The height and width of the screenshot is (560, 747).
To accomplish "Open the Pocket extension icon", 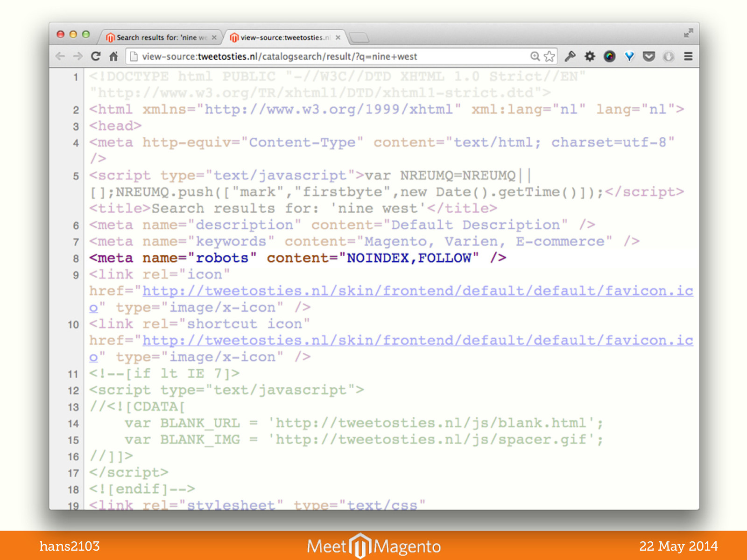I will point(648,56).
